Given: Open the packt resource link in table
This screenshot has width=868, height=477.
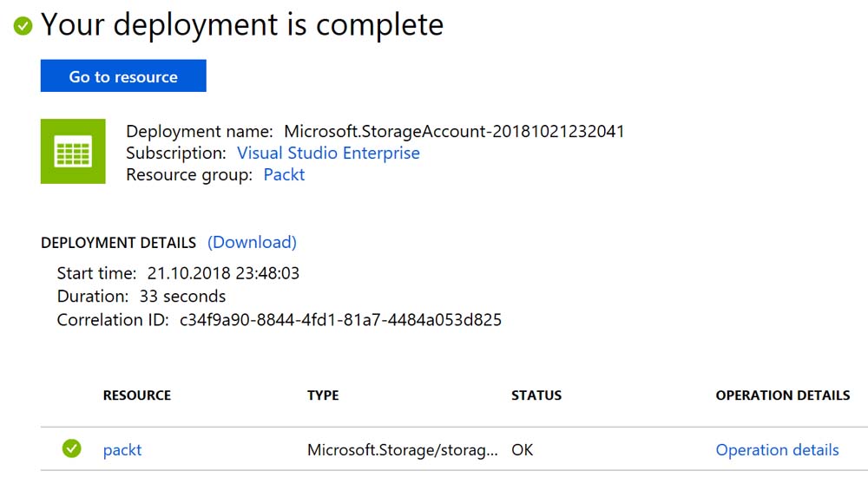Looking at the screenshot, I should [122, 450].
